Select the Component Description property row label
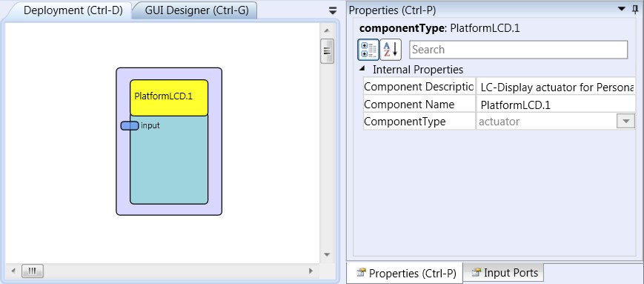 pyautogui.click(x=419, y=87)
